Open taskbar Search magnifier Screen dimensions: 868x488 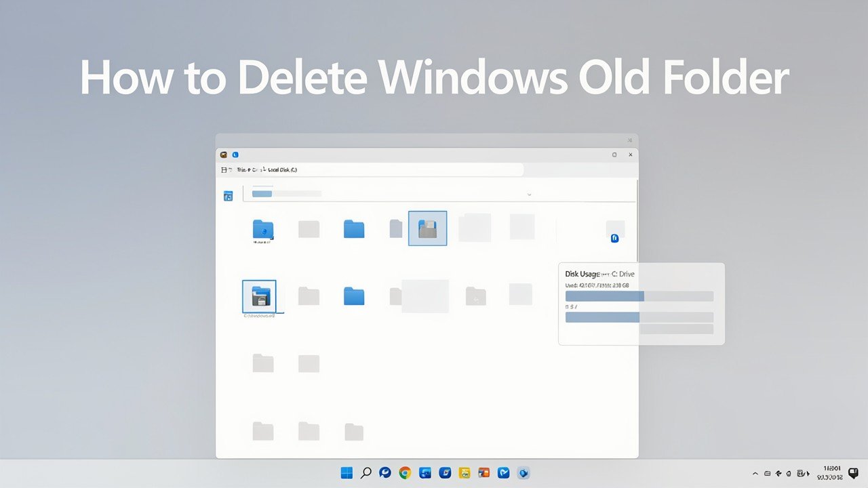(366, 473)
